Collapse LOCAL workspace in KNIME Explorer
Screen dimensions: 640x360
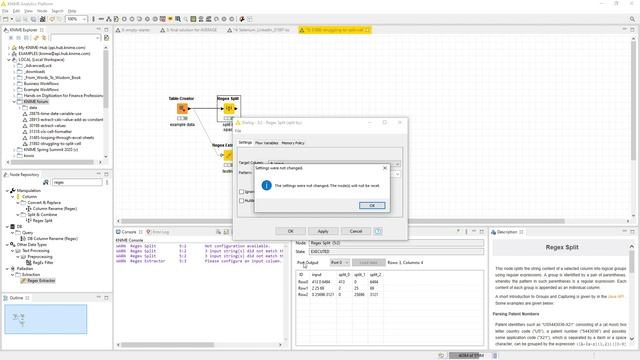point(9,60)
